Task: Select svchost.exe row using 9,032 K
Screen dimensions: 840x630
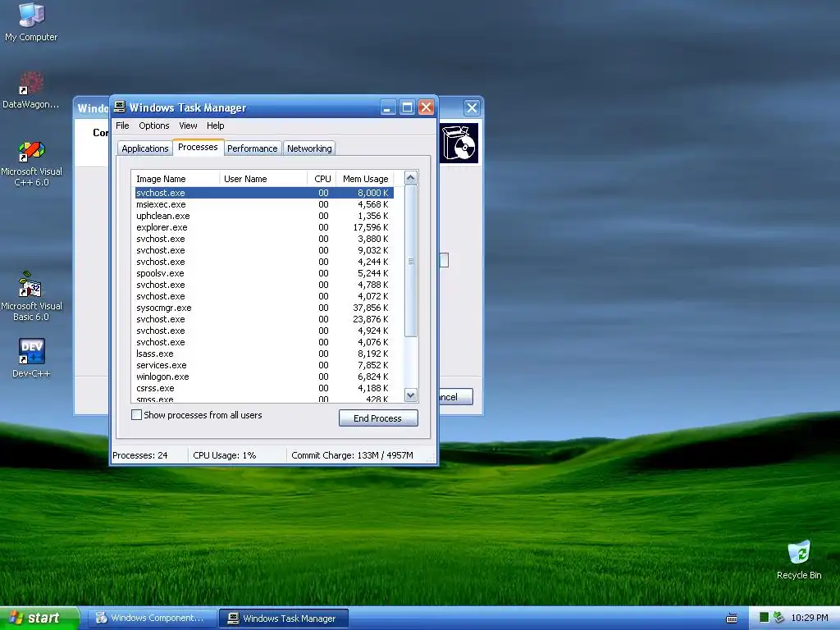Action: click(x=264, y=250)
